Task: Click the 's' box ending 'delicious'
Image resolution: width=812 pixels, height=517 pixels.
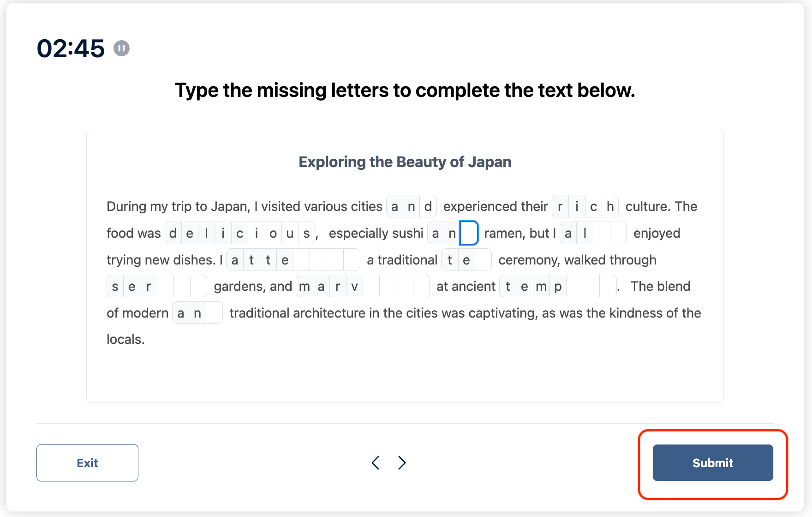Action: tap(306, 233)
